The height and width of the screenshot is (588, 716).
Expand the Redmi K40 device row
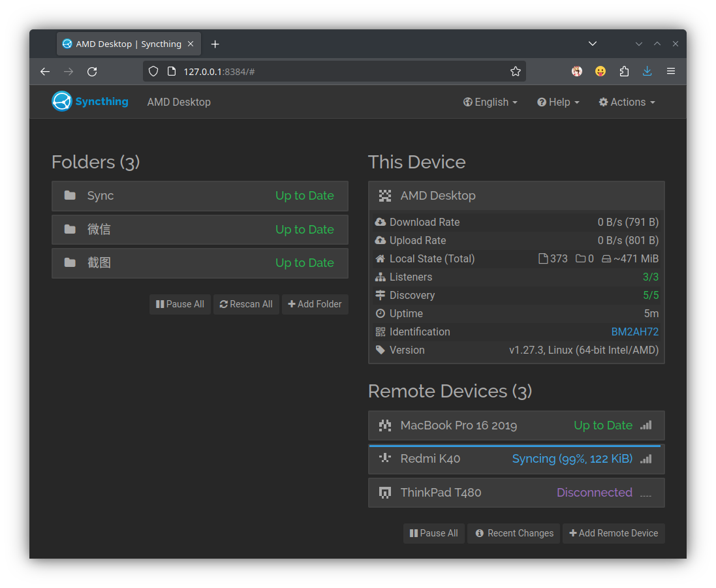tap(516, 459)
